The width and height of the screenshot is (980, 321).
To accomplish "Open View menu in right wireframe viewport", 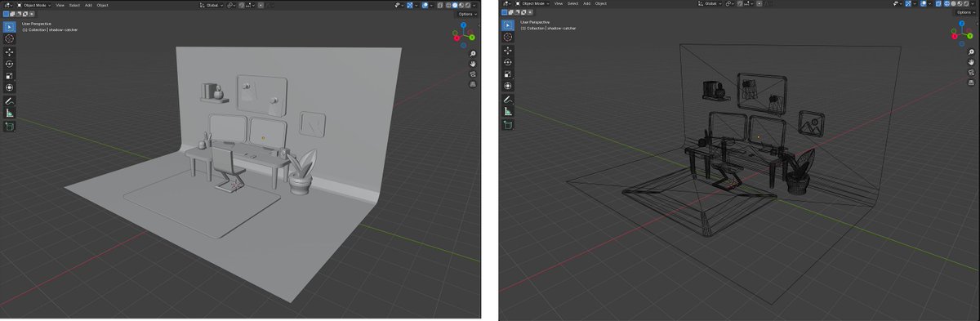I will (558, 4).
